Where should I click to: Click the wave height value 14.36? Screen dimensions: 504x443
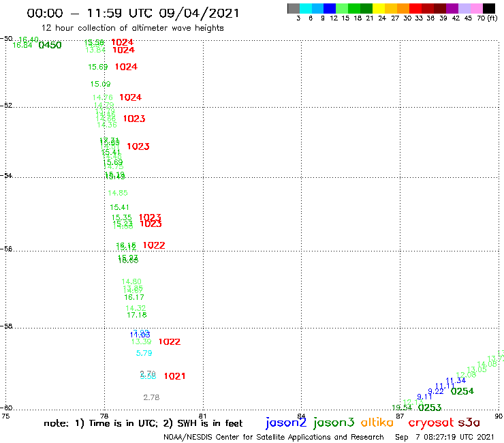[107, 125]
